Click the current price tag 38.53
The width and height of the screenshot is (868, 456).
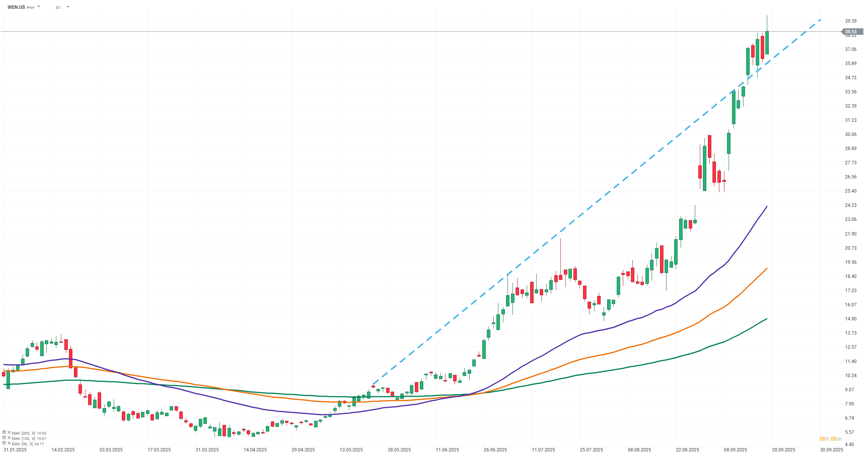[853, 32]
